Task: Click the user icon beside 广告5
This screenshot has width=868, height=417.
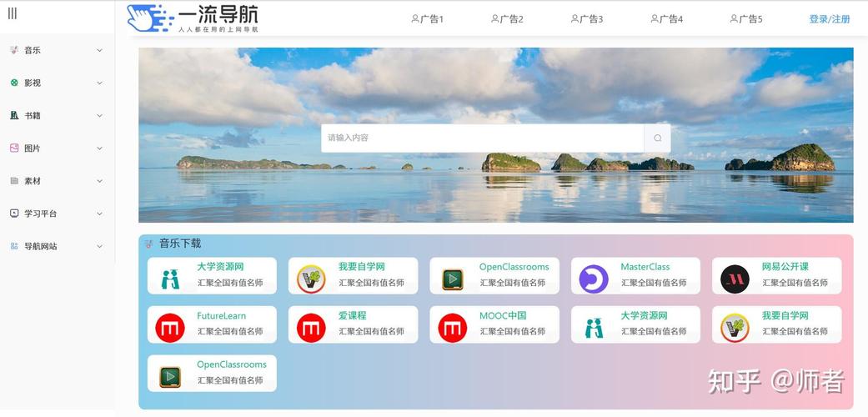Action: coord(734,19)
